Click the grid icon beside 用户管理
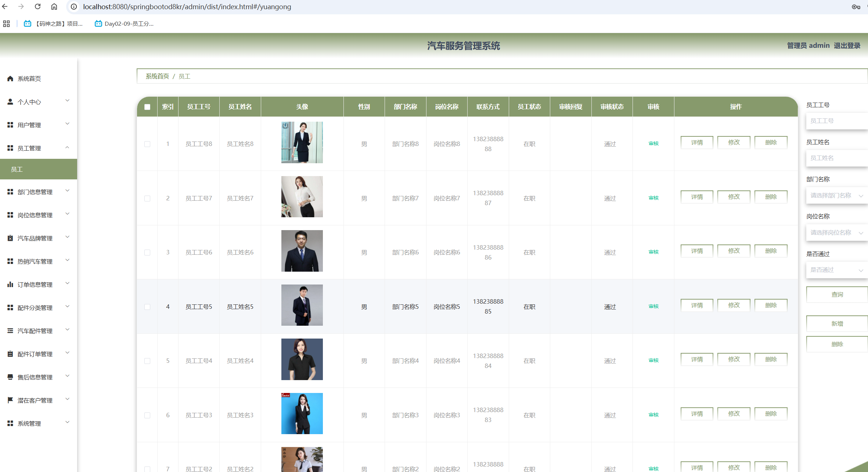Image resolution: width=868 pixels, height=472 pixels. 10,125
